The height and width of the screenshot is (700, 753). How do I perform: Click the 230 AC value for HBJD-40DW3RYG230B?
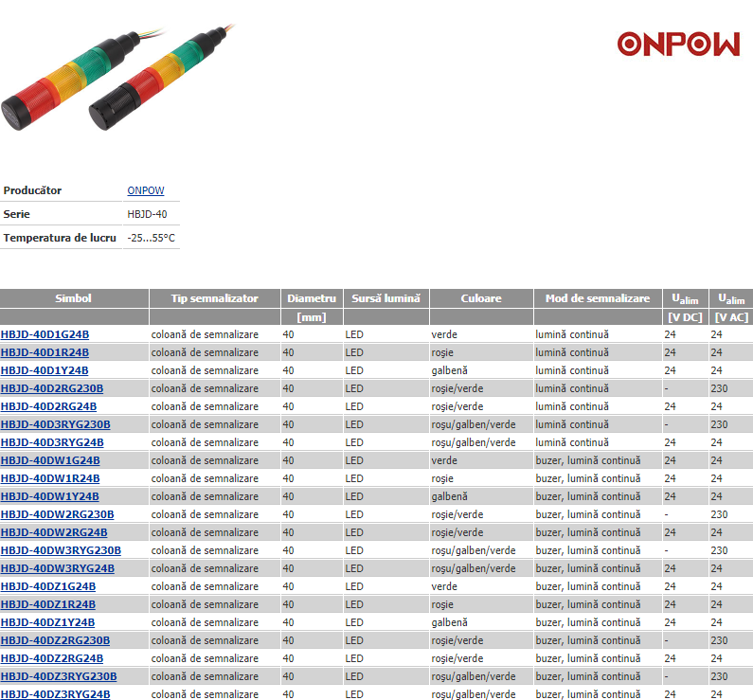[720, 550]
